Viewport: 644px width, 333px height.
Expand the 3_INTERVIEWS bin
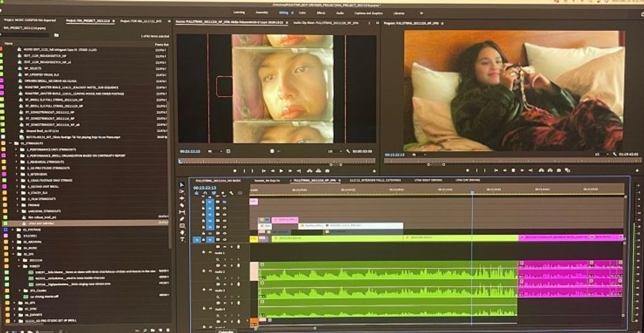point(17,174)
